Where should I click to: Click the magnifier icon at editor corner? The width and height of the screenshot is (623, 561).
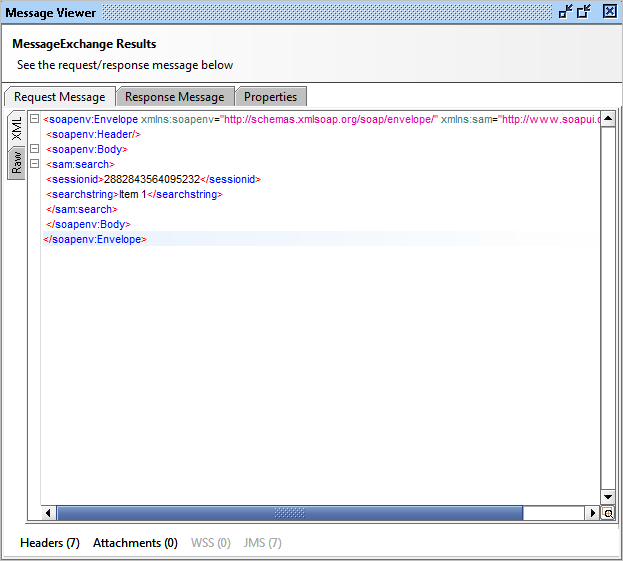[x=608, y=513]
